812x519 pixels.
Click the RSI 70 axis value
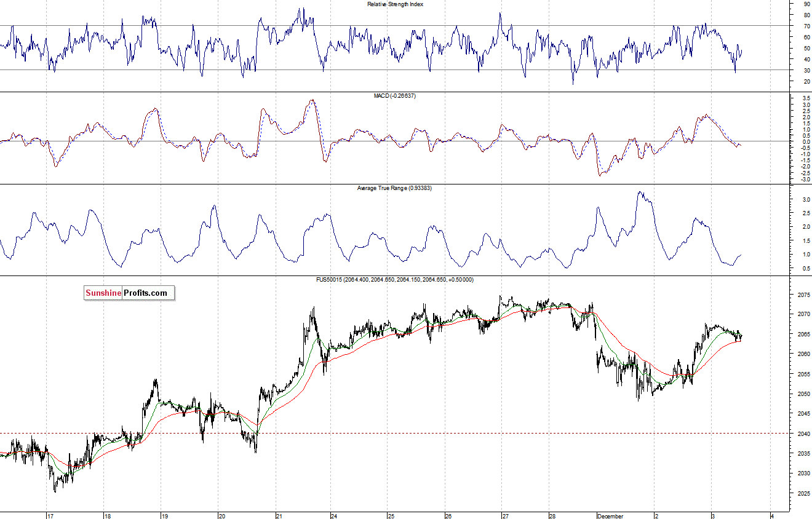(x=806, y=26)
